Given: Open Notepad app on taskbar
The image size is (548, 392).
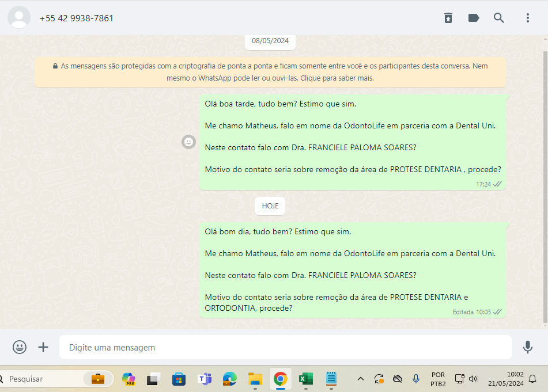Looking at the screenshot, I should pos(331,379).
